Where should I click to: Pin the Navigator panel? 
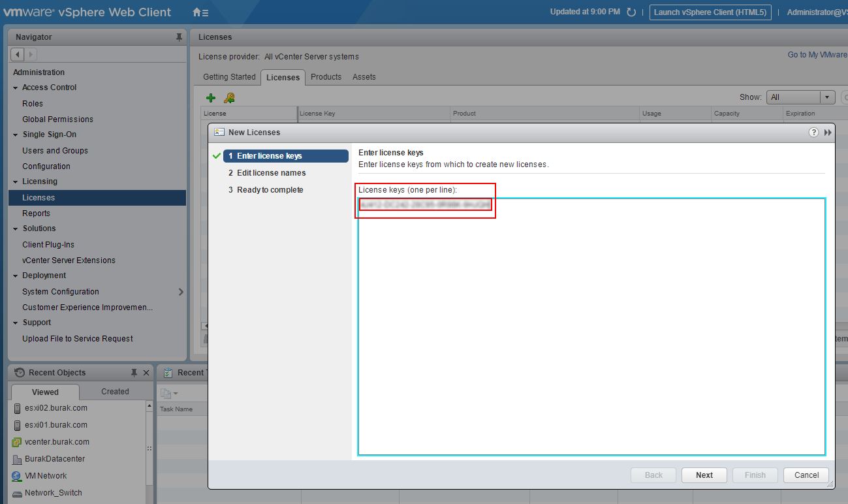179,37
